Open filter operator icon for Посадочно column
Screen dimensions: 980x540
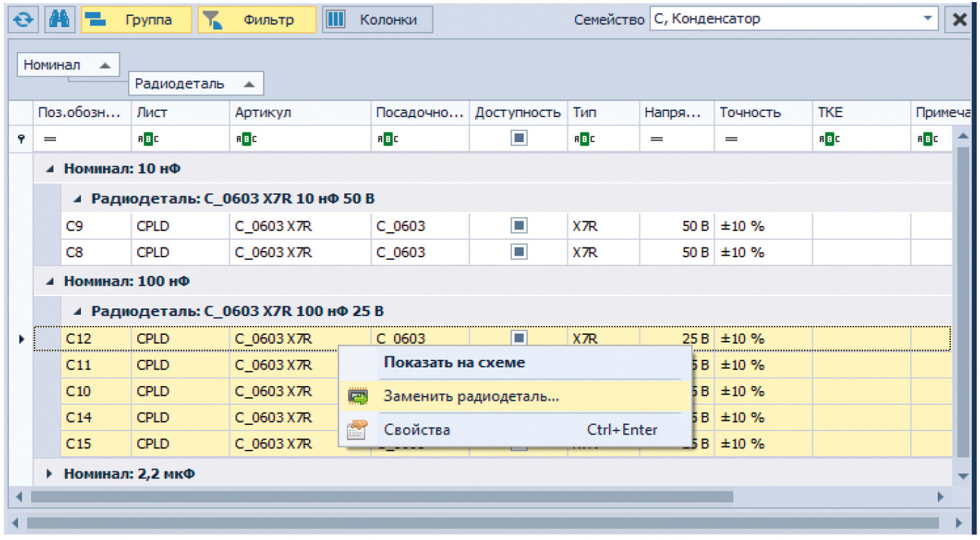point(387,139)
